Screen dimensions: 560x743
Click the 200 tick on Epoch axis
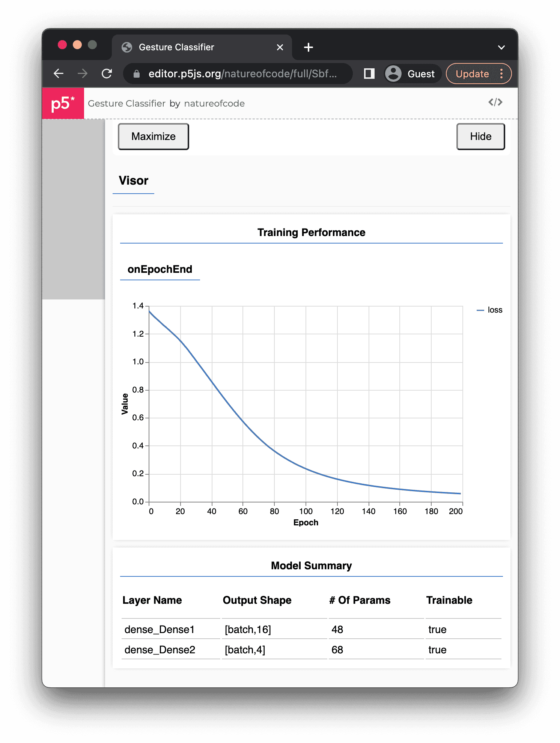[456, 511]
